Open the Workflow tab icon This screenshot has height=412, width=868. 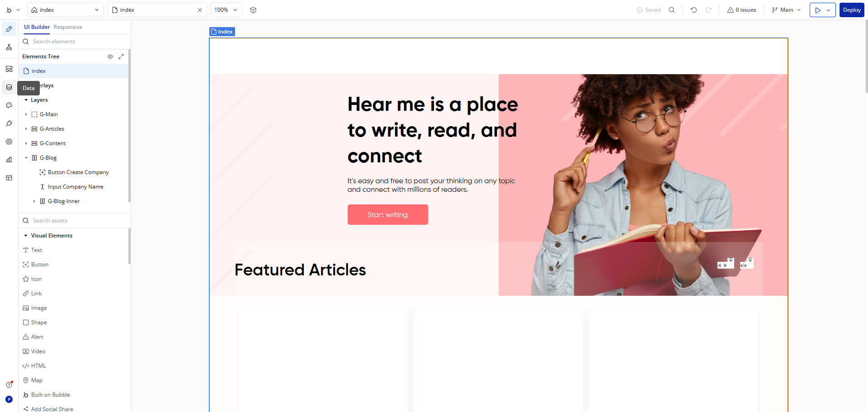9,47
